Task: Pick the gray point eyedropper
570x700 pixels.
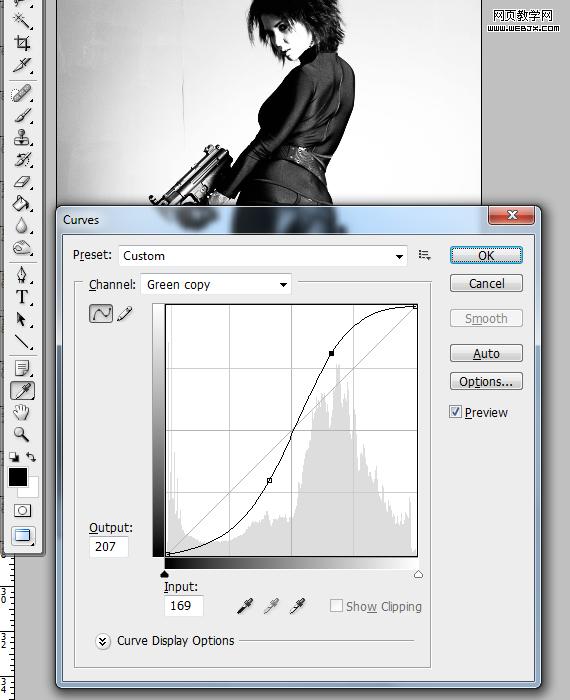Action: point(271,606)
